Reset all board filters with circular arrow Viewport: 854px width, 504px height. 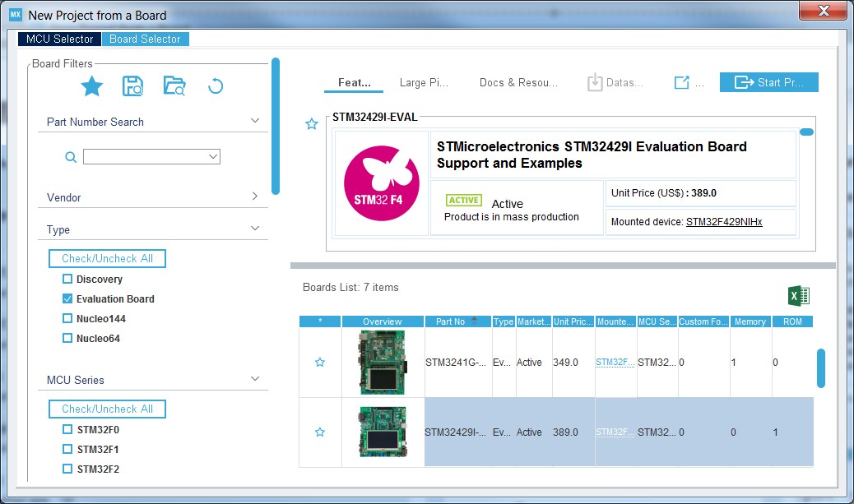tap(216, 86)
